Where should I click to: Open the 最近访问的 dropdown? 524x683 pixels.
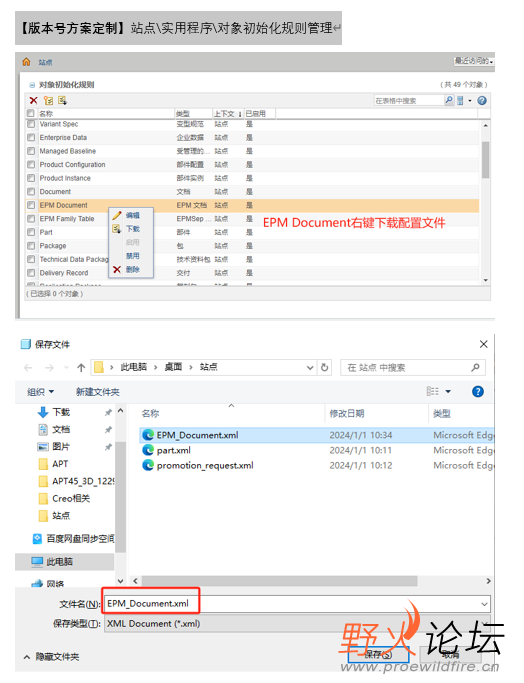tap(474, 61)
